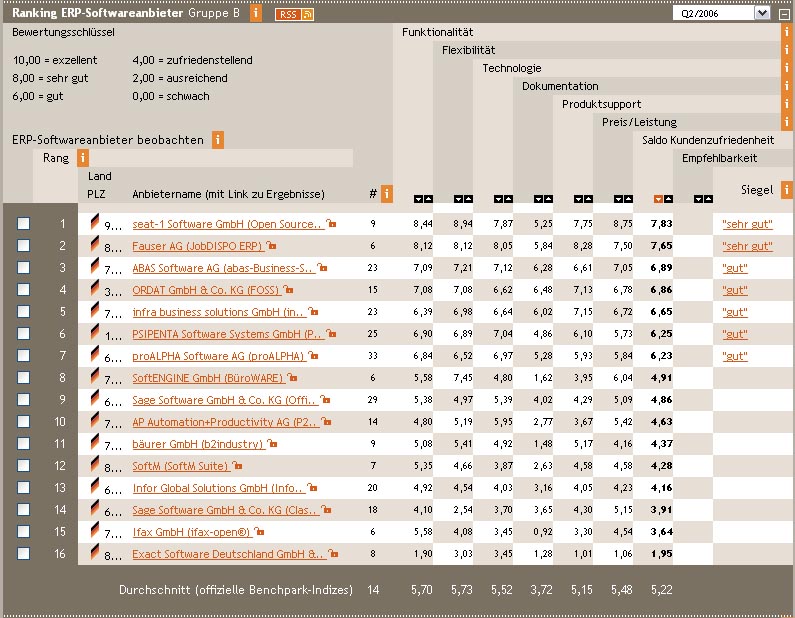Image resolution: width=795 pixels, height=618 pixels.
Task: Select checkbox for rank 16 Exact Software
Action: click(x=23, y=553)
